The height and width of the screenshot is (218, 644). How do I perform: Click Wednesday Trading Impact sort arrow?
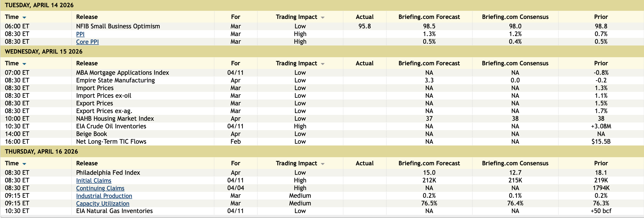322,64
